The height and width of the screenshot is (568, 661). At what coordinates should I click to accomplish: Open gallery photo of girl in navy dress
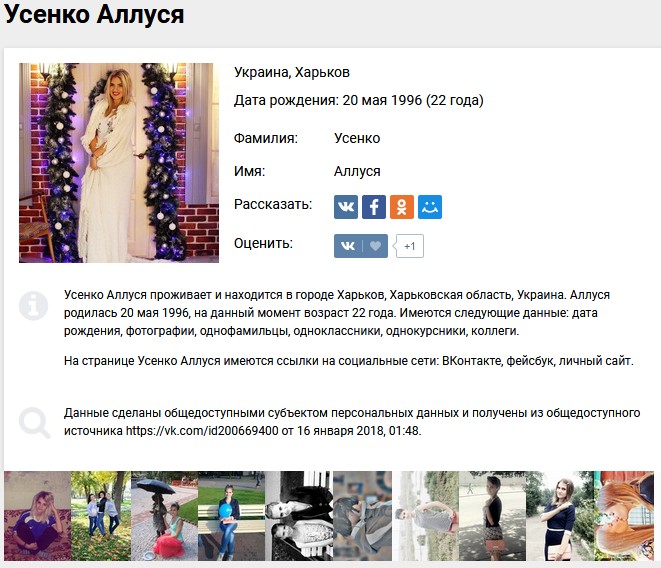pos(560,516)
